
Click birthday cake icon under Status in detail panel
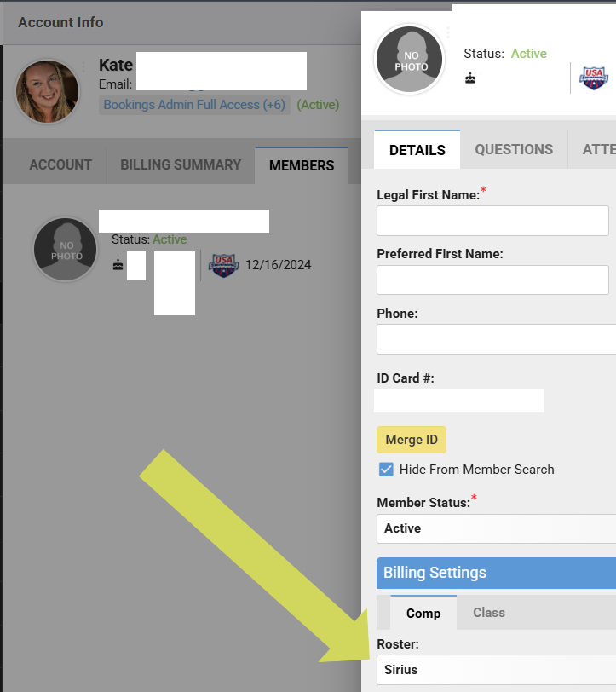(470, 78)
